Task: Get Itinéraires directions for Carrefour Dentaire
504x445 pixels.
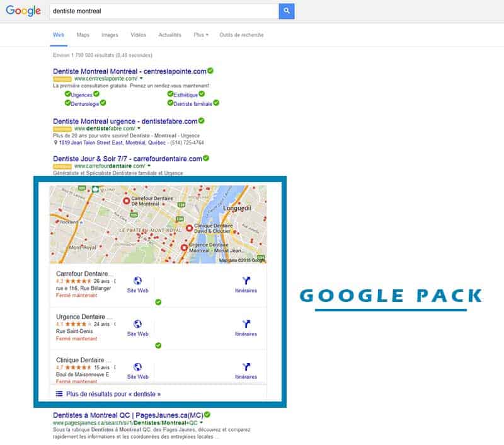Action: [246, 281]
